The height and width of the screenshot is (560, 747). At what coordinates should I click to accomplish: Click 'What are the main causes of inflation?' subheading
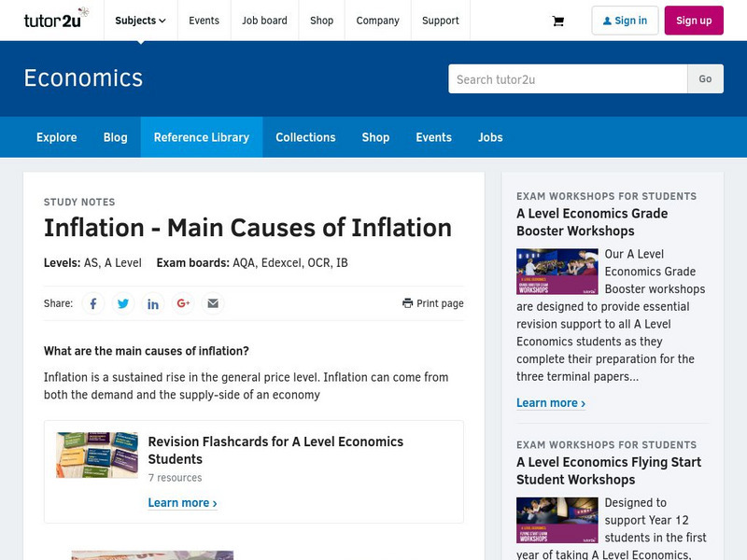147,351
